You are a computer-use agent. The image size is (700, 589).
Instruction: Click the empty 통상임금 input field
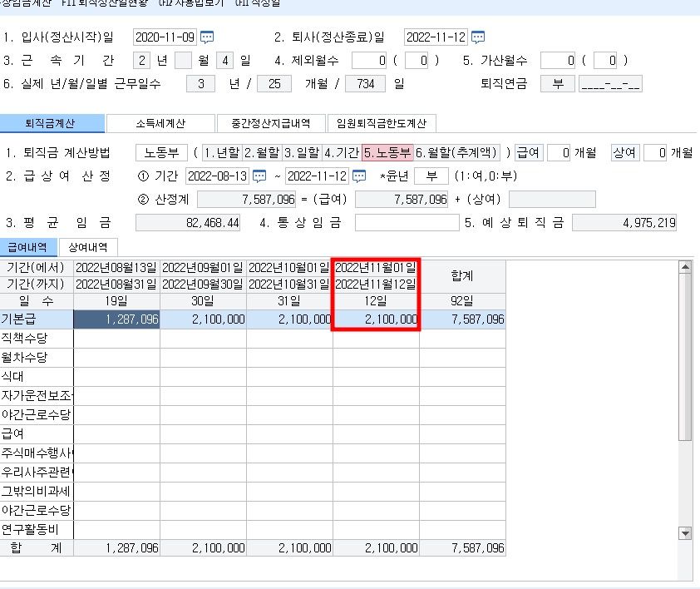coord(407,223)
